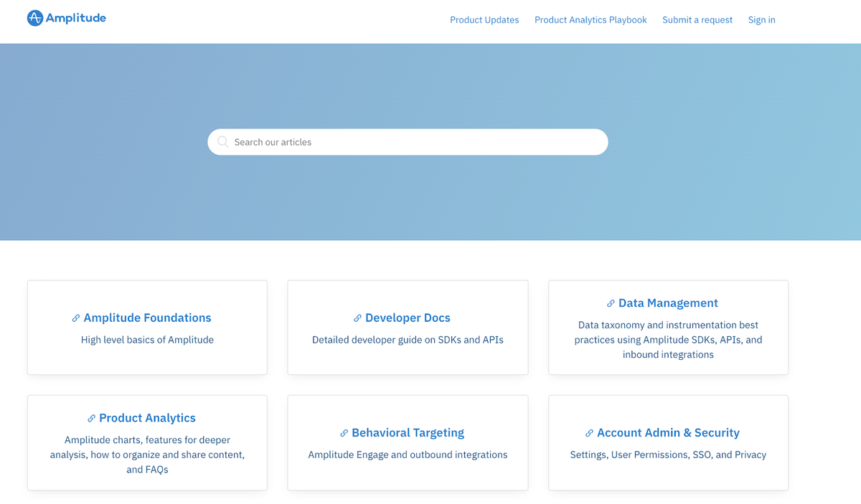Image resolution: width=861 pixels, height=504 pixels.
Task: Click the search magnifier icon
Action: pyautogui.click(x=222, y=142)
